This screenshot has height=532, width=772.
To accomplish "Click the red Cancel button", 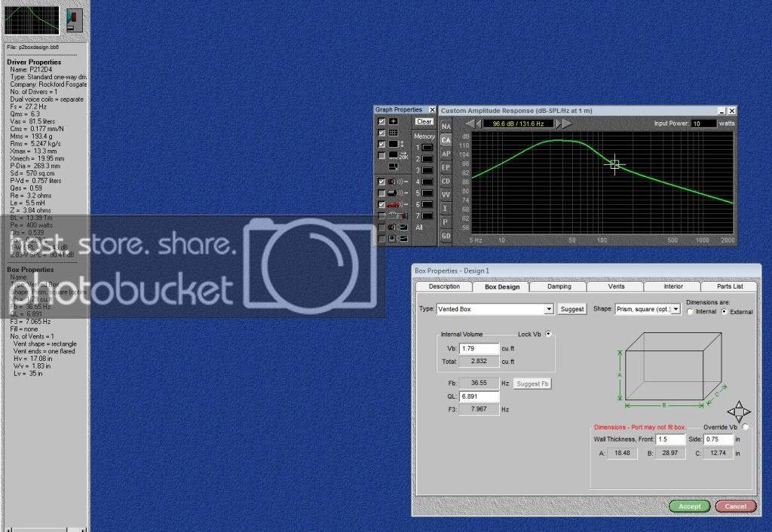I will [x=735, y=506].
